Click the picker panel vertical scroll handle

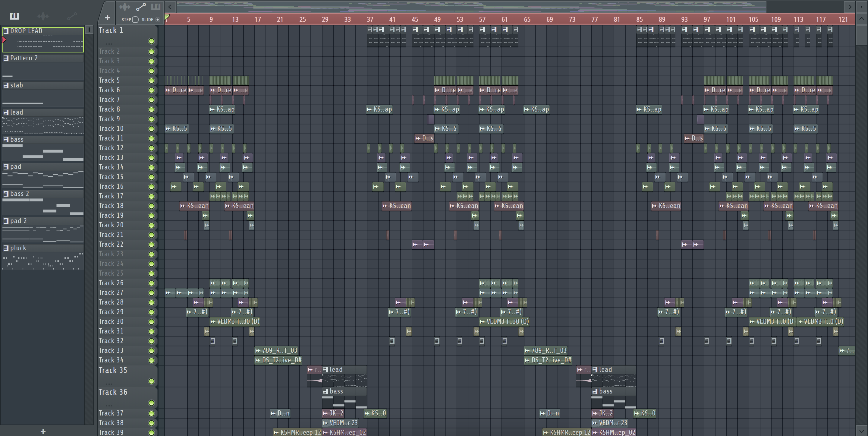tap(89, 30)
